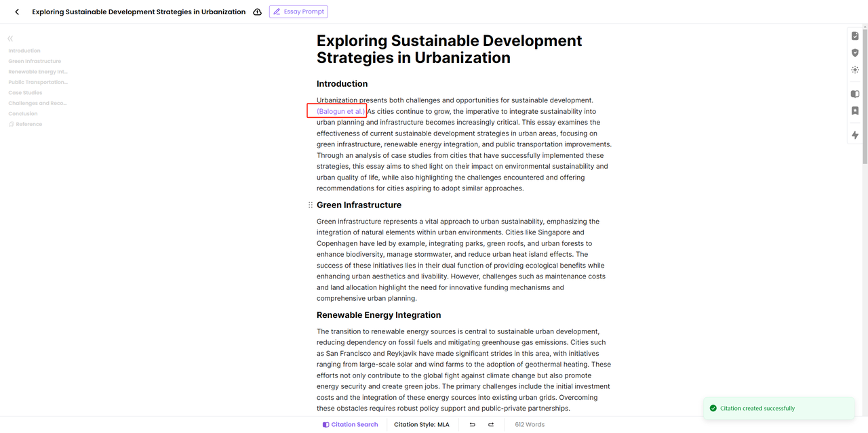Open the Essay Prompt button
Screen dimensions: 868x433
click(x=299, y=12)
